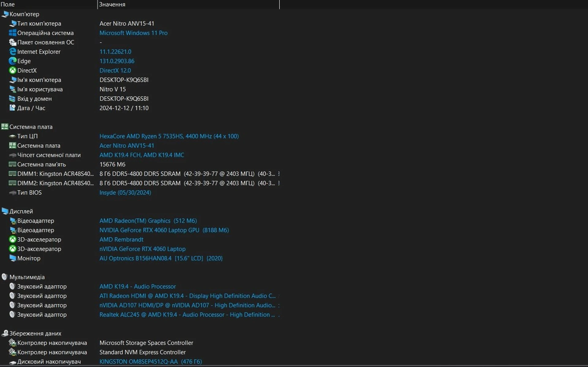This screenshot has height=367, width=588.
Task: Click the Acer Nitro ANV15-41 computer type value
Action: tap(127, 24)
